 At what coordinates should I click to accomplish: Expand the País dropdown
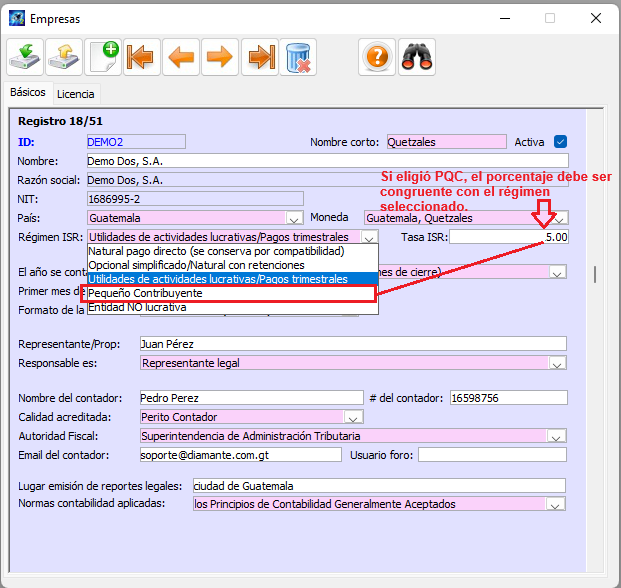pyautogui.click(x=295, y=218)
